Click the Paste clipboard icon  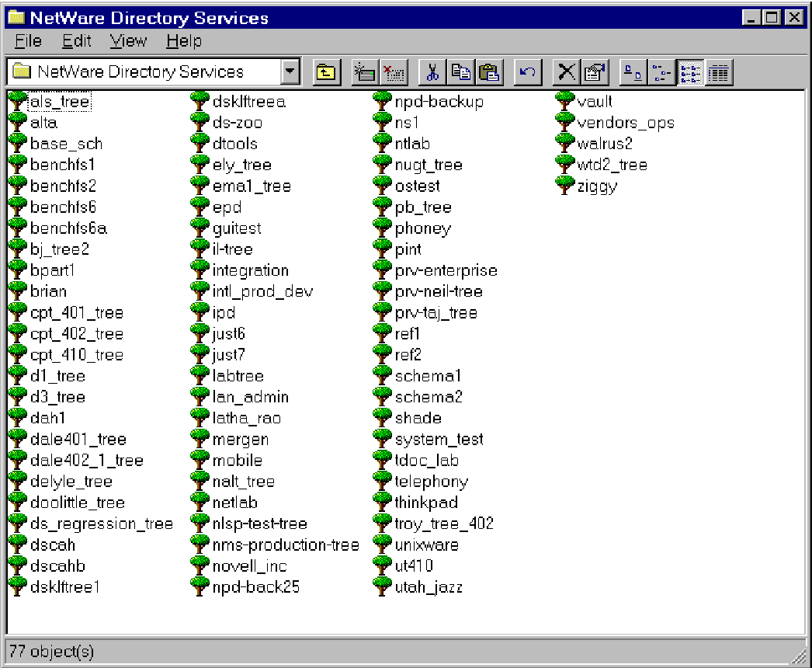(x=489, y=72)
